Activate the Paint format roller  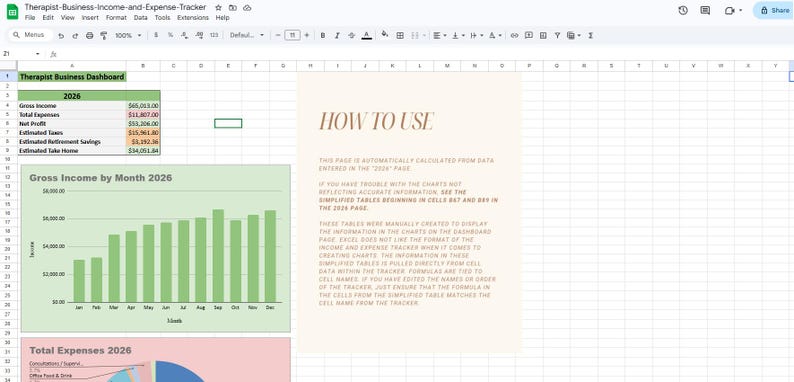(104, 35)
